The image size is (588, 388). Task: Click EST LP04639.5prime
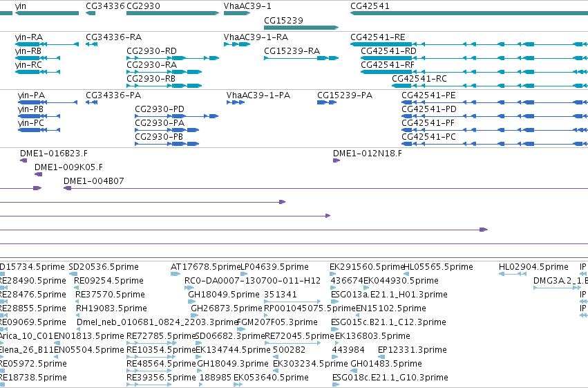pyautogui.click(x=274, y=267)
